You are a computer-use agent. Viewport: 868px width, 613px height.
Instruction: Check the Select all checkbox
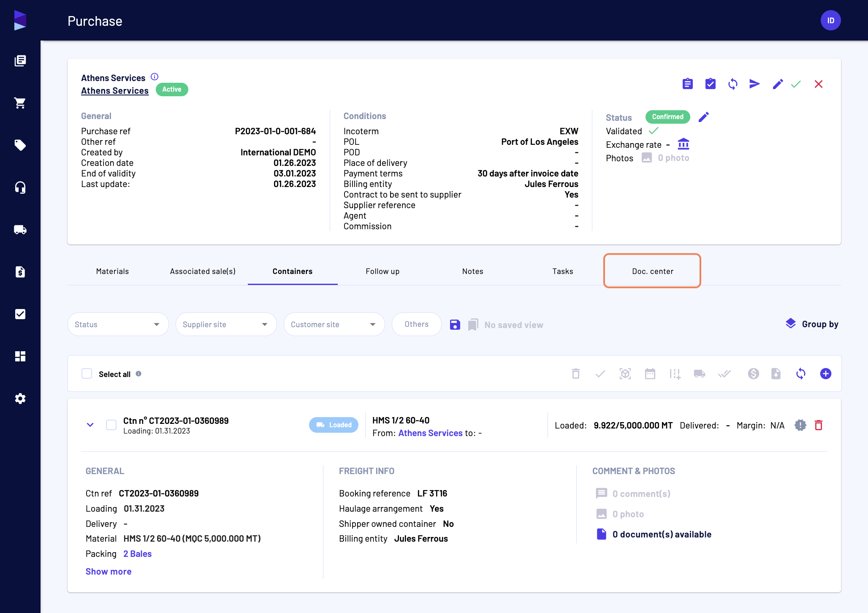[x=87, y=374]
